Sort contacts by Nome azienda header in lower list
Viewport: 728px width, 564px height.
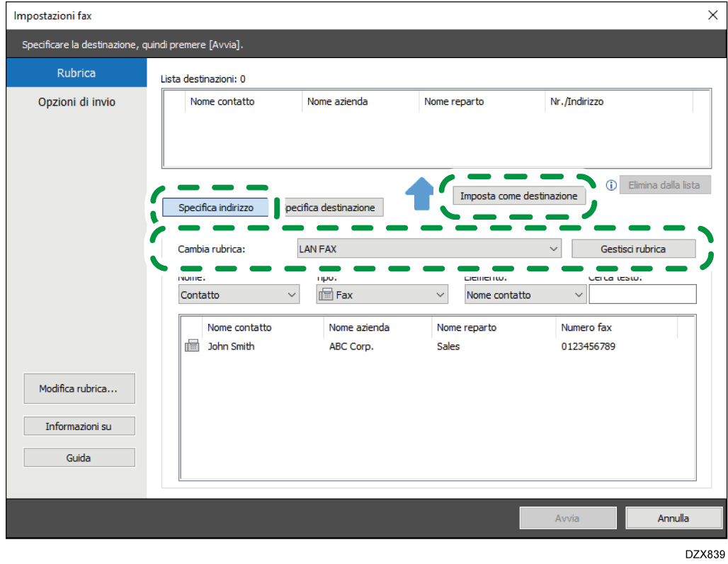click(377, 327)
